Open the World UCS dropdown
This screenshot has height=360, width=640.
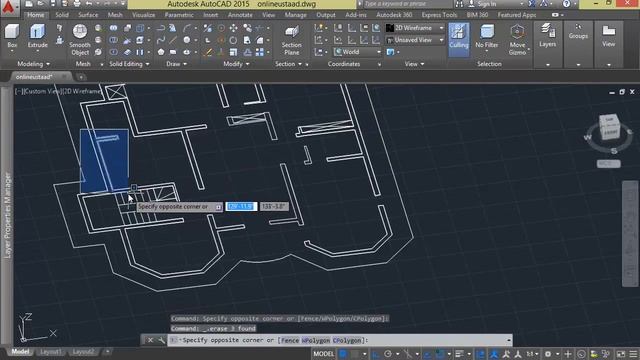point(358,52)
